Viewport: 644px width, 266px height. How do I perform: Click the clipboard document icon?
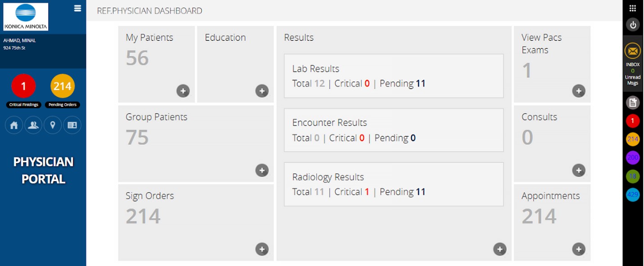point(633,103)
